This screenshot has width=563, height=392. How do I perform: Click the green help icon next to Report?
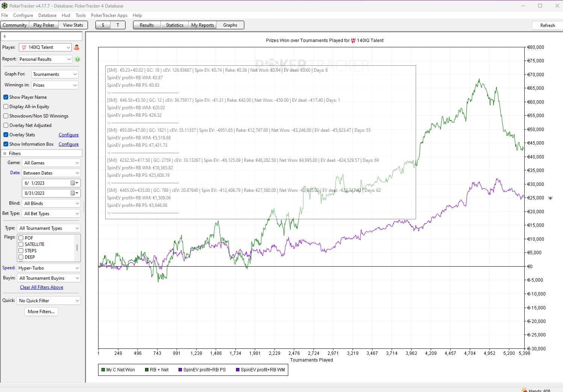click(x=77, y=59)
